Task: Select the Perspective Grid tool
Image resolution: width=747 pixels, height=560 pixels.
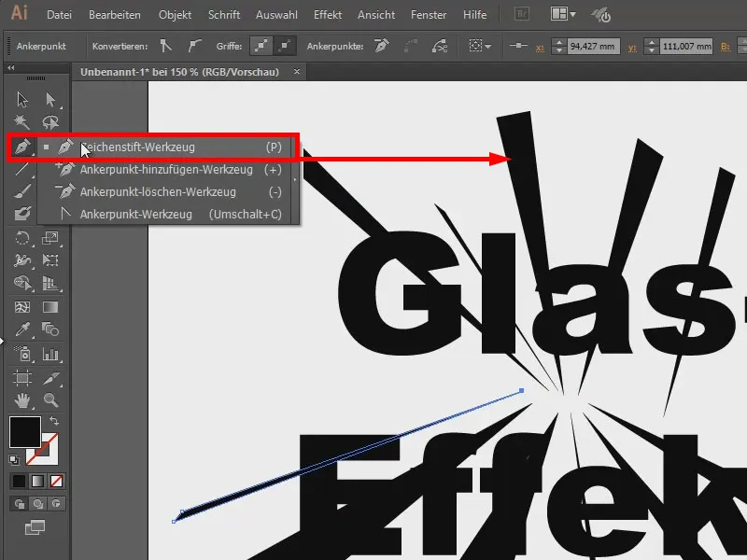Action: point(50,284)
